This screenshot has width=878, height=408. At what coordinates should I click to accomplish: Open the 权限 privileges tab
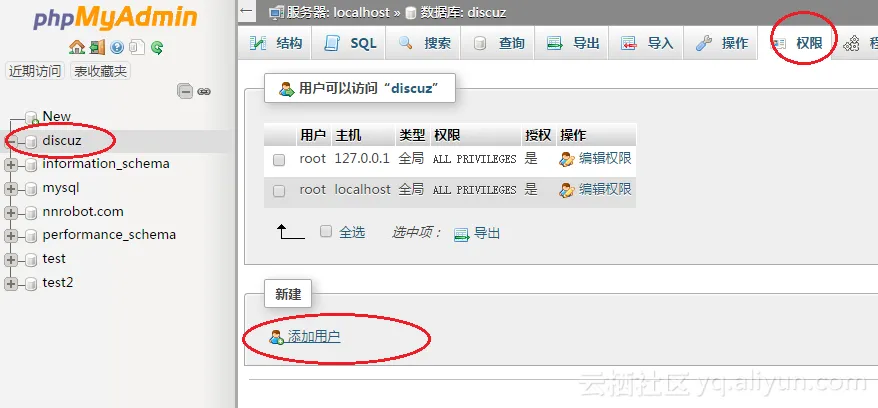pos(797,43)
